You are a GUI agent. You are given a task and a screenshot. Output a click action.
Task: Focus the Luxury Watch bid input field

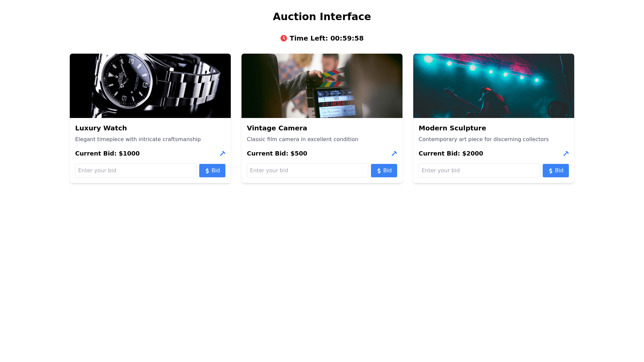pyautogui.click(x=136, y=171)
